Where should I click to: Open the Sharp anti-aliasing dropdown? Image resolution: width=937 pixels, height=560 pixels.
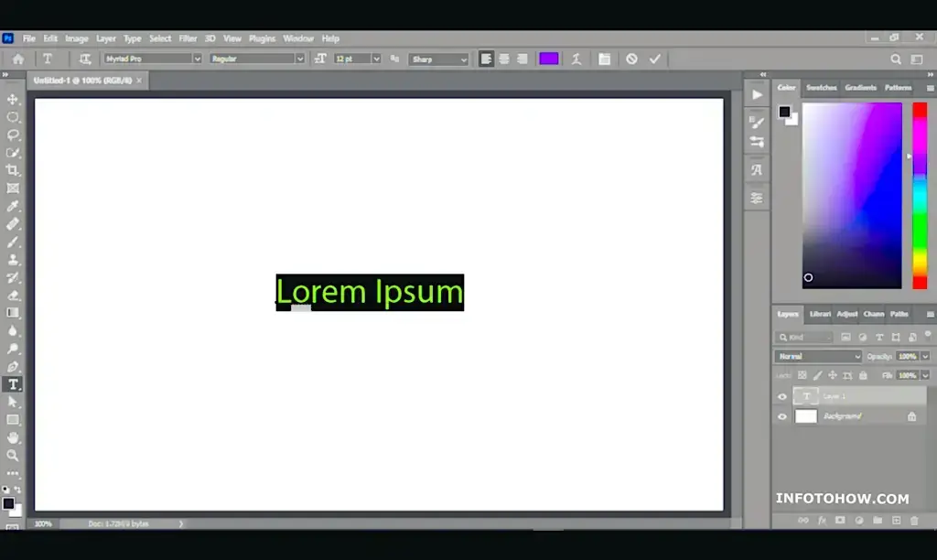[438, 59]
